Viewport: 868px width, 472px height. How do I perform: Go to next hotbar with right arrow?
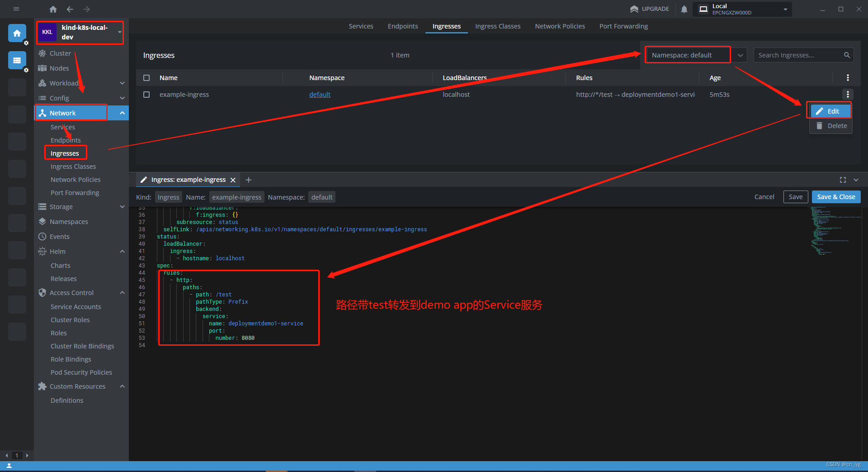(27, 455)
